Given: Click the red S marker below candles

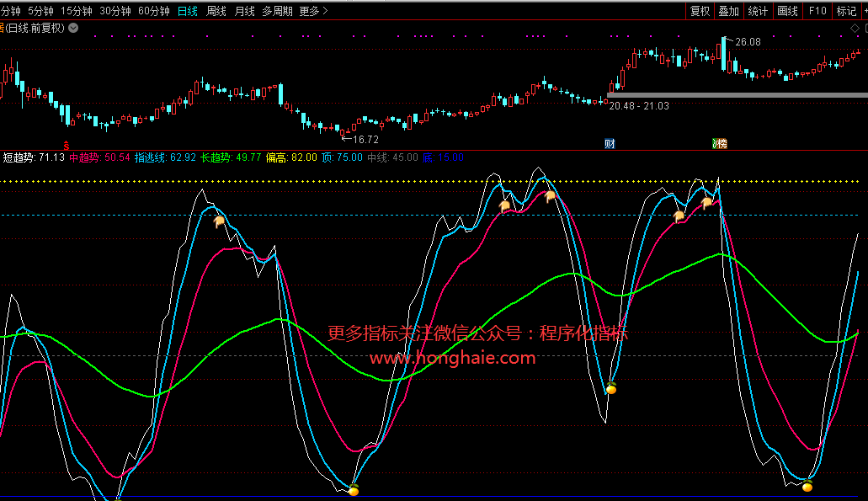Looking at the screenshot, I should tap(67, 144).
